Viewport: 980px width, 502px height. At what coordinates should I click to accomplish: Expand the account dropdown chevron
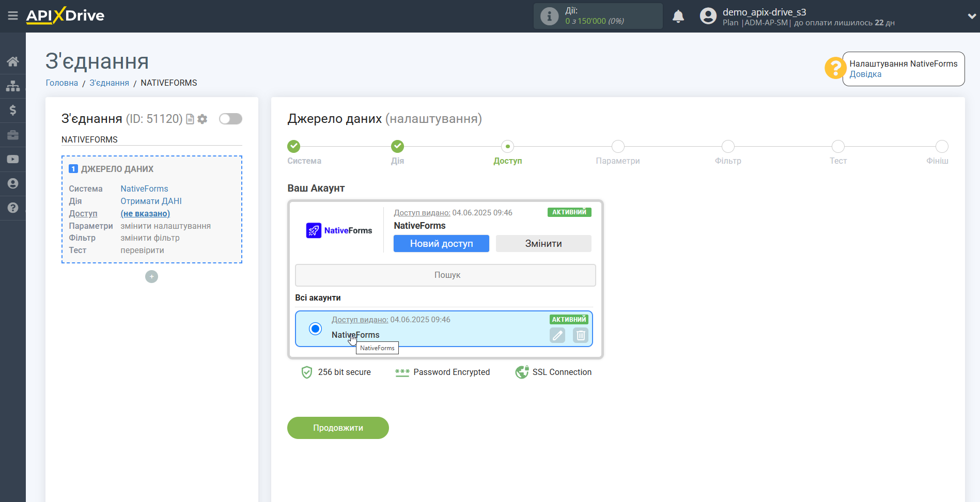coord(971,17)
